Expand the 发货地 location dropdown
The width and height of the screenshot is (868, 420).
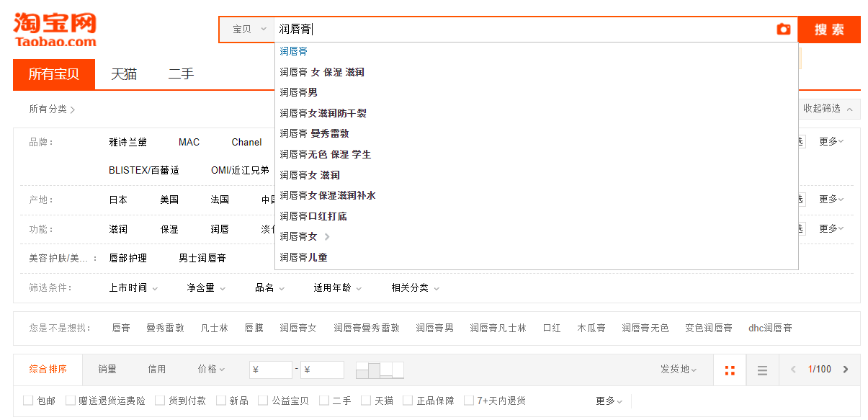pos(678,370)
